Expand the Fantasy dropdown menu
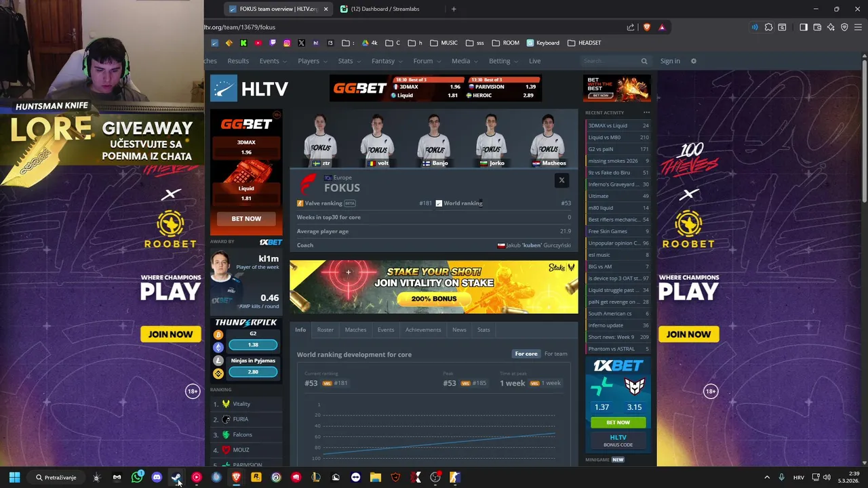Viewport: 868px width, 488px height. pos(386,61)
